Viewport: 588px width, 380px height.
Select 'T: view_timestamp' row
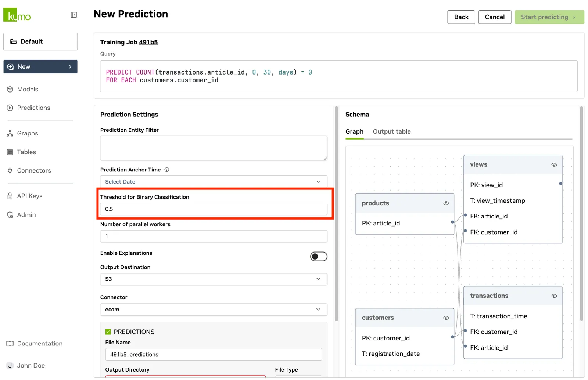498,200
